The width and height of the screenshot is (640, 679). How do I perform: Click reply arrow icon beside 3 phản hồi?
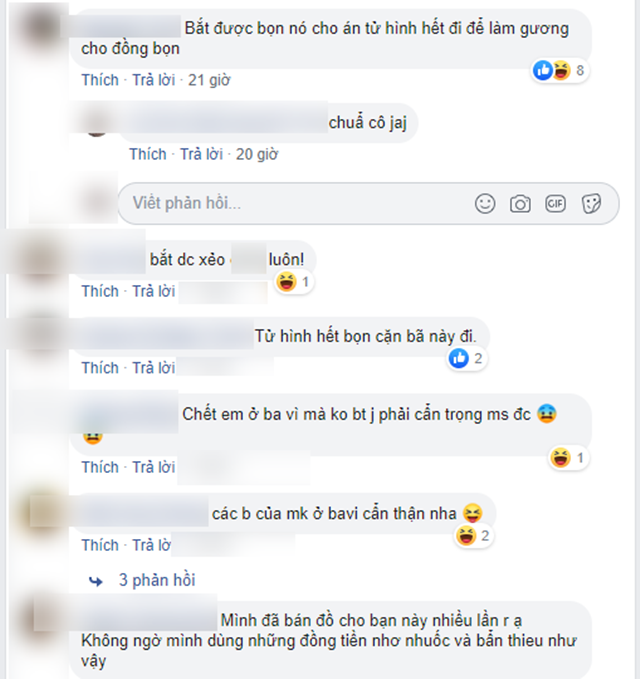click(96, 581)
